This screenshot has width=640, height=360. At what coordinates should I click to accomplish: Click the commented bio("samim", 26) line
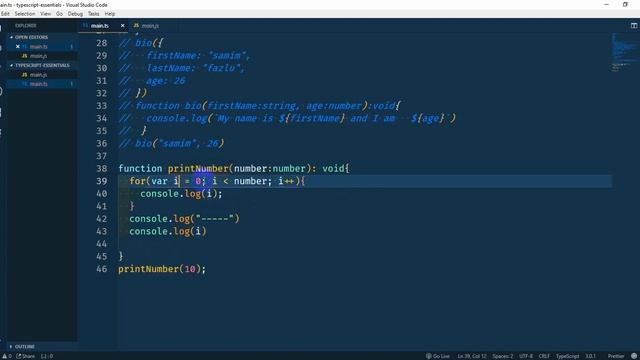171,144
